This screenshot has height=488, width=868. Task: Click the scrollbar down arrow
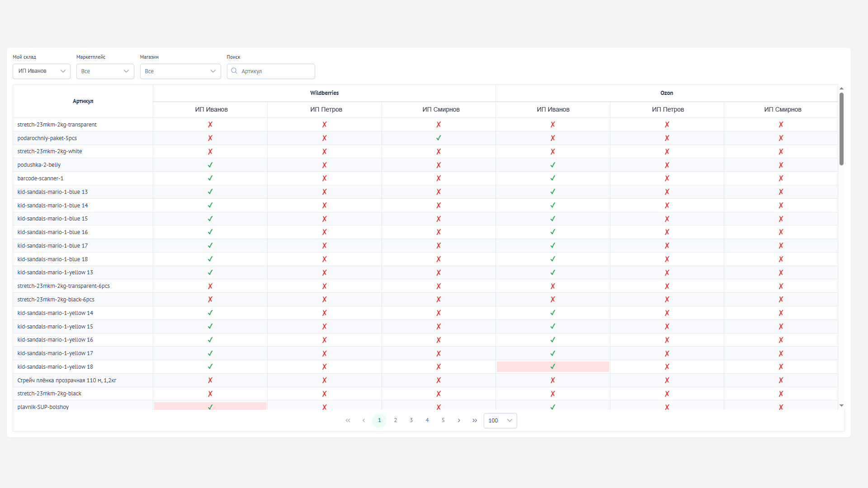[841, 406]
